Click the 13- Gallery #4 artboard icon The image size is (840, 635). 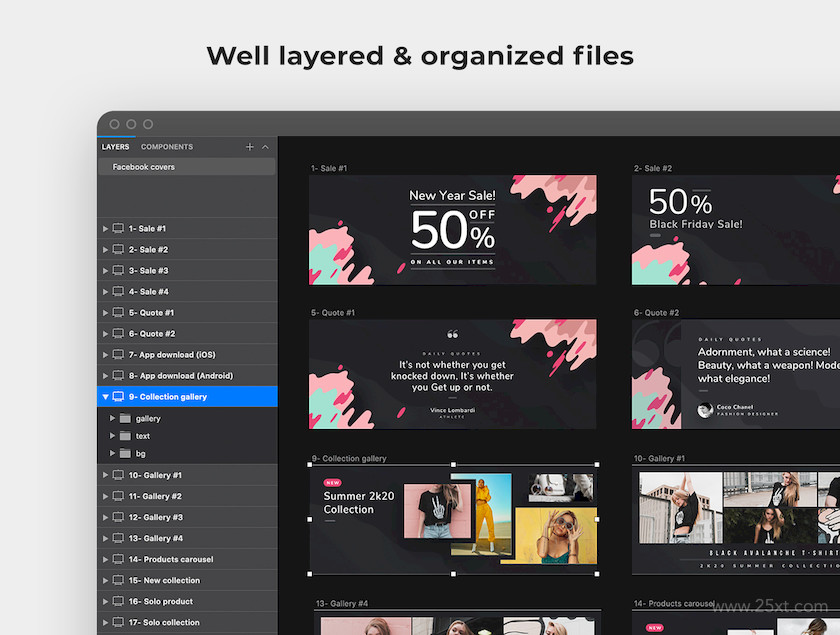[118, 537]
